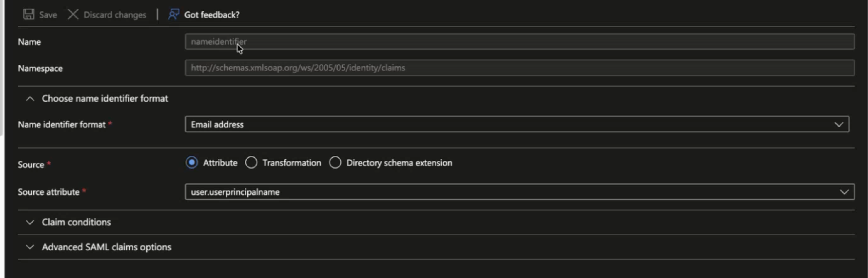This screenshot has height=278, width=868.
Task: Click the Name identifier format label
Action: point(62,124)
